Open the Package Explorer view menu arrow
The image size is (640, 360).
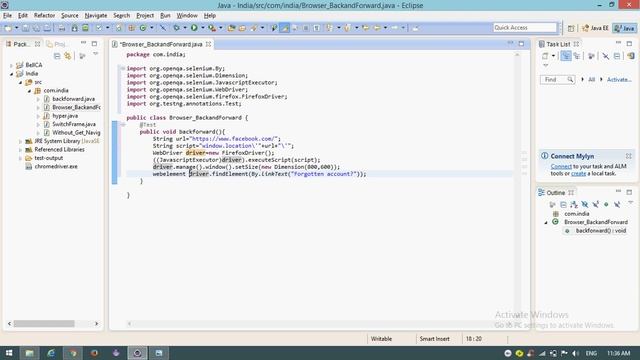coord(96,54)
